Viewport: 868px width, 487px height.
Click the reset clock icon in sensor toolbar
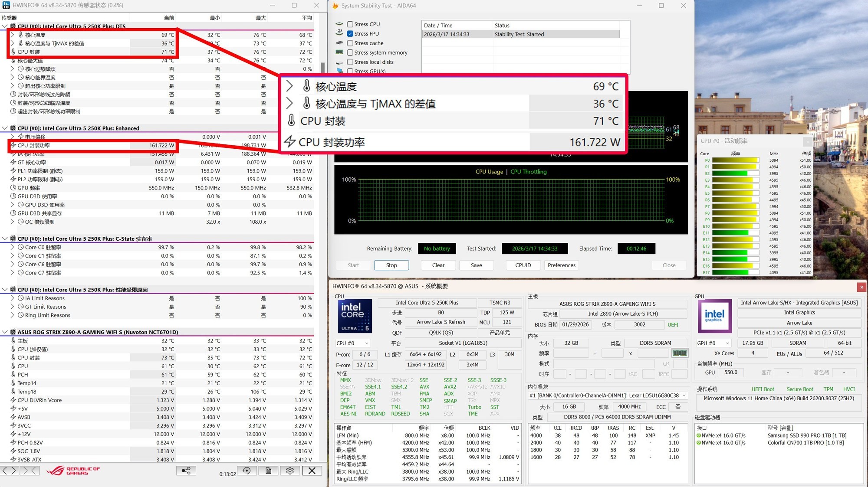point(247,471)
